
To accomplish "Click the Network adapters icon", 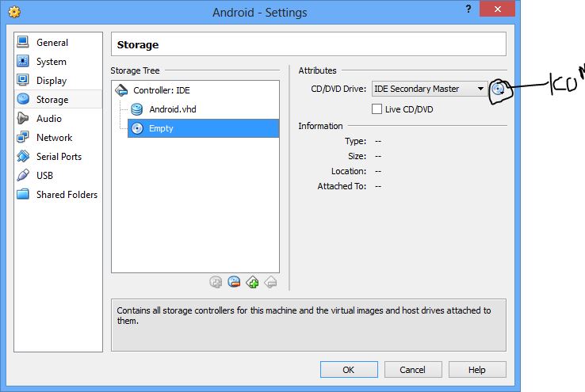I will 23,137.
